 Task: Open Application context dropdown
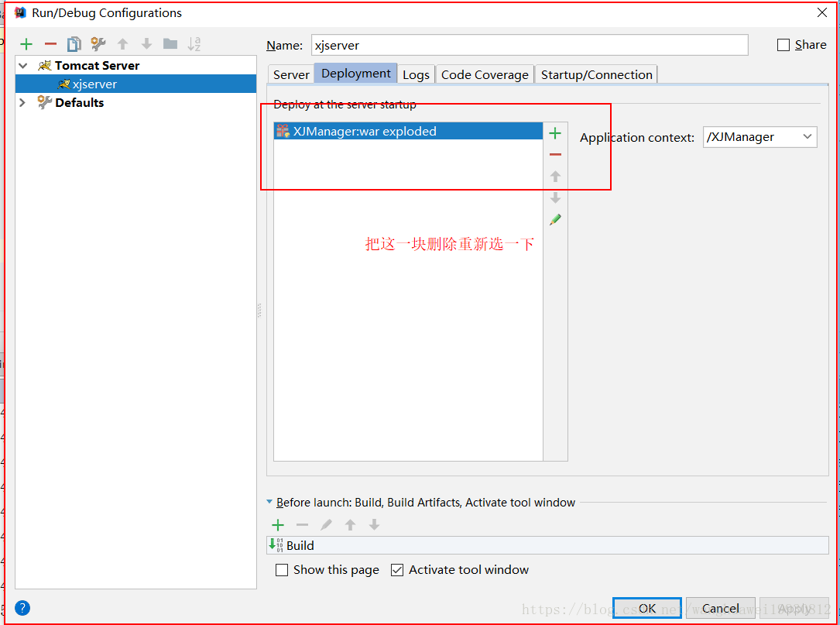[807, 137]
